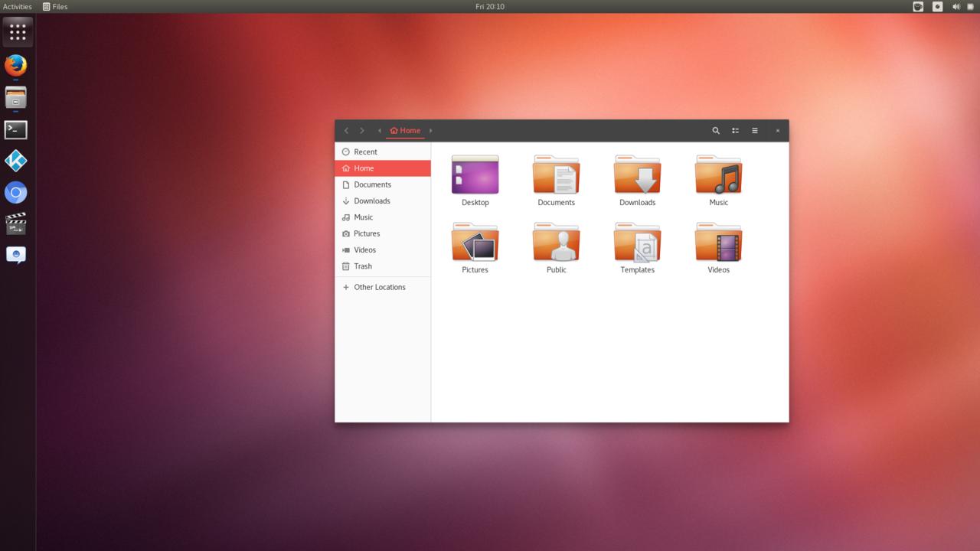980x551 pixels.
Task: Open the Public folder icon
Action: [x=556, y=243]
